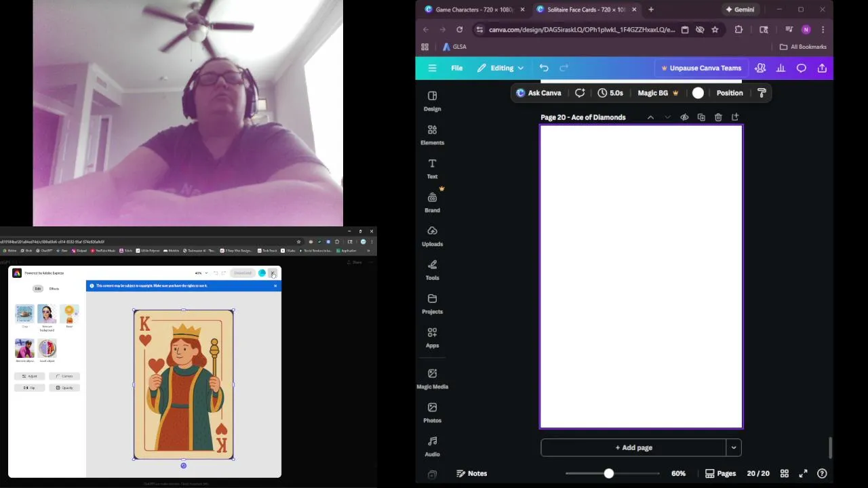Screen dimensions: 868x488
Task: Open the comments speech bubble icon
Action: click(802, 68)
